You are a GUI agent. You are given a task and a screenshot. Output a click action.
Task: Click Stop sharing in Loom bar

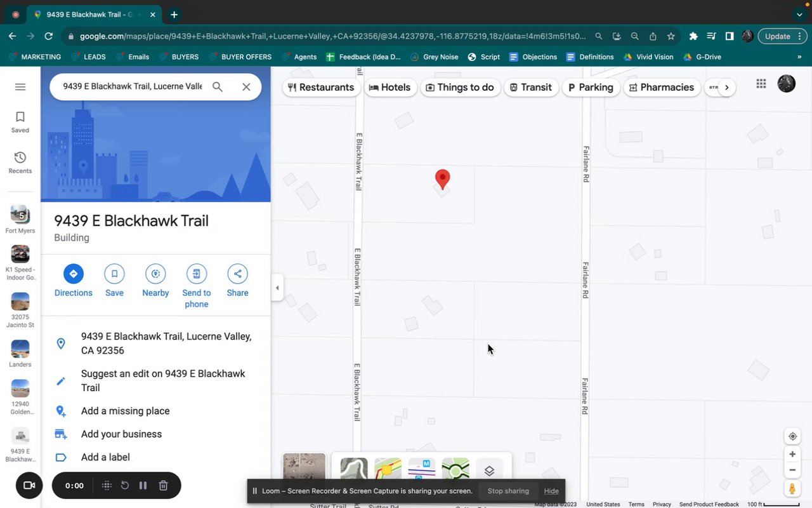pos(508,491)
